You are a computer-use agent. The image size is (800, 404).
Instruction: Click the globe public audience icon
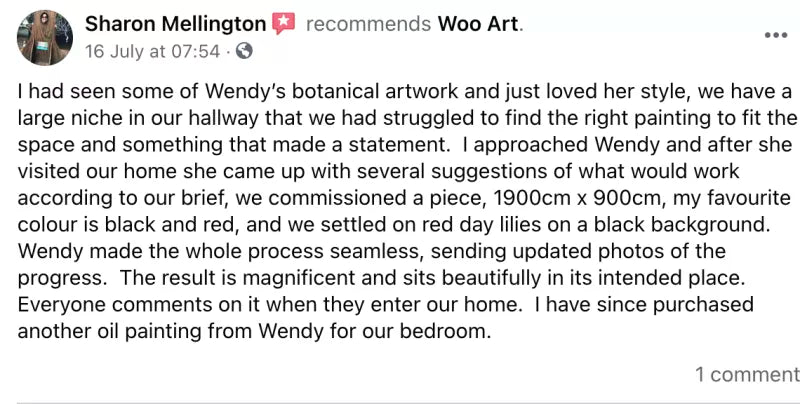246,50
